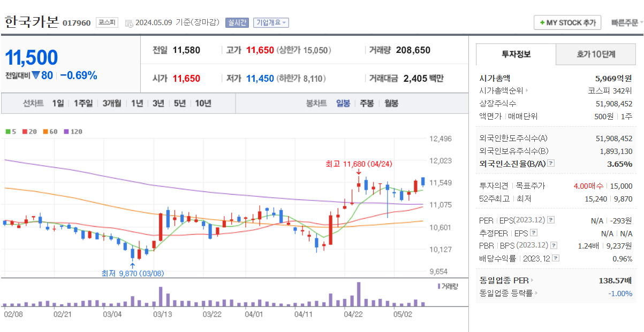Switch to the 투자정보 tab
The image size is (644, 332).
click(516, 54)
